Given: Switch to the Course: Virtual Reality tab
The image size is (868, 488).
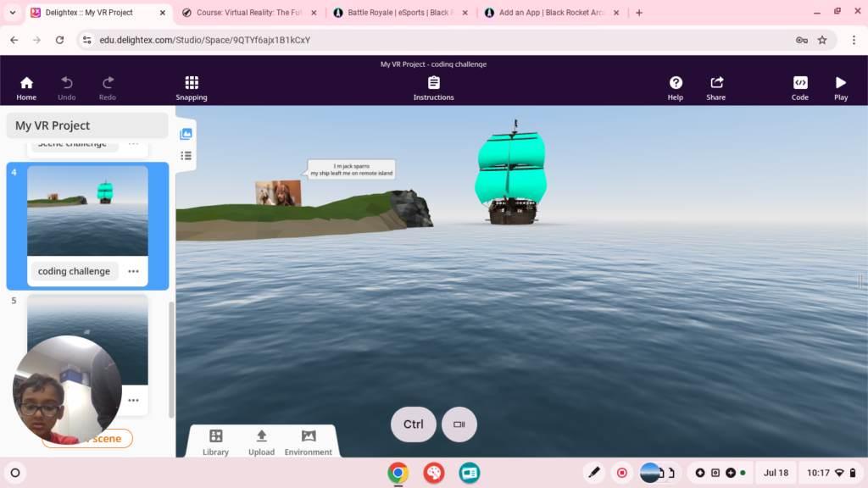Looking at the screenshot, I should tap(249, 12).
